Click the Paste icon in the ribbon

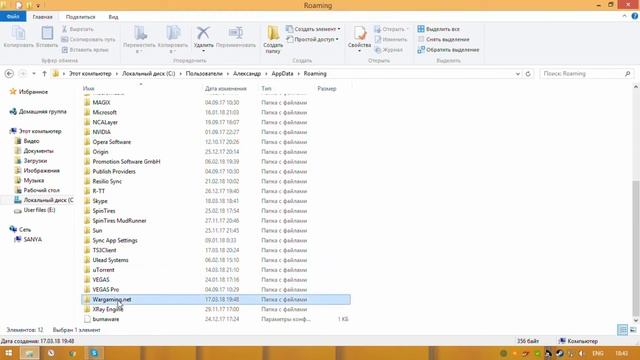tap(47, 33)
